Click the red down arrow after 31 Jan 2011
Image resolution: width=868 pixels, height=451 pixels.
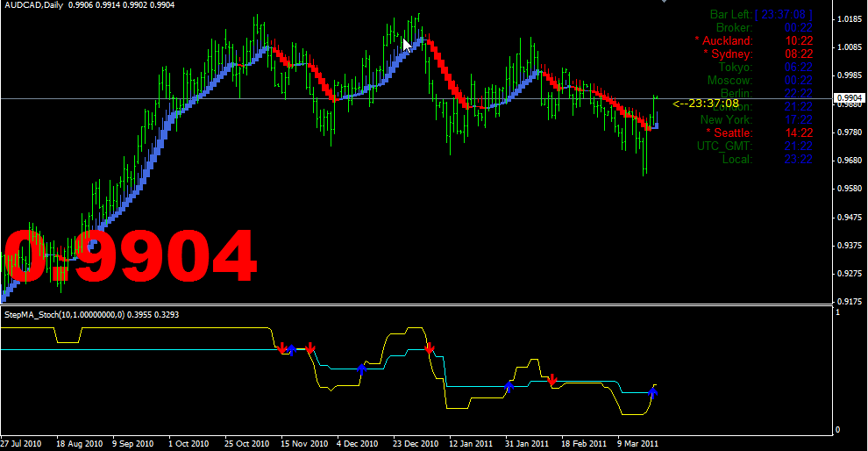pos(552,380)
